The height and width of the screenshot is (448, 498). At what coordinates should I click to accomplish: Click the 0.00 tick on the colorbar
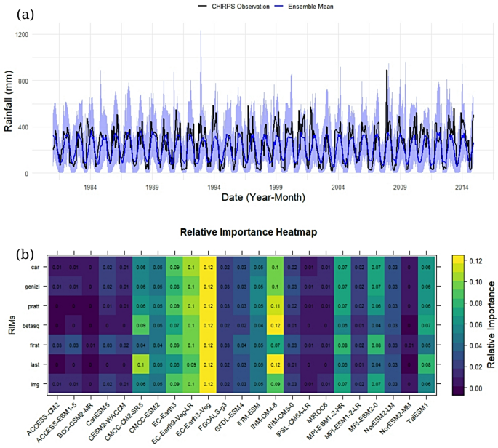(x=475, y=388)
